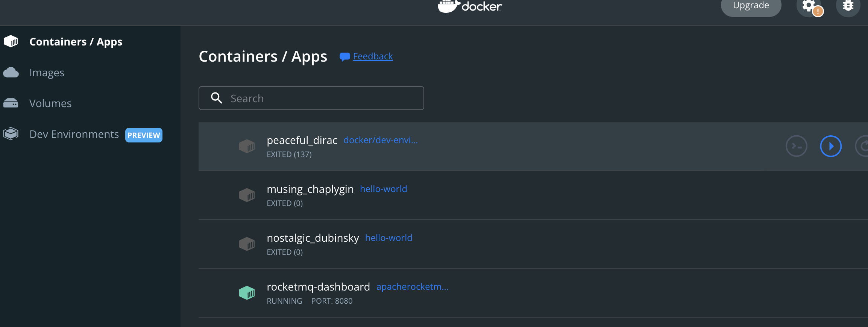Click the Docker whale logo

(449, 6)
